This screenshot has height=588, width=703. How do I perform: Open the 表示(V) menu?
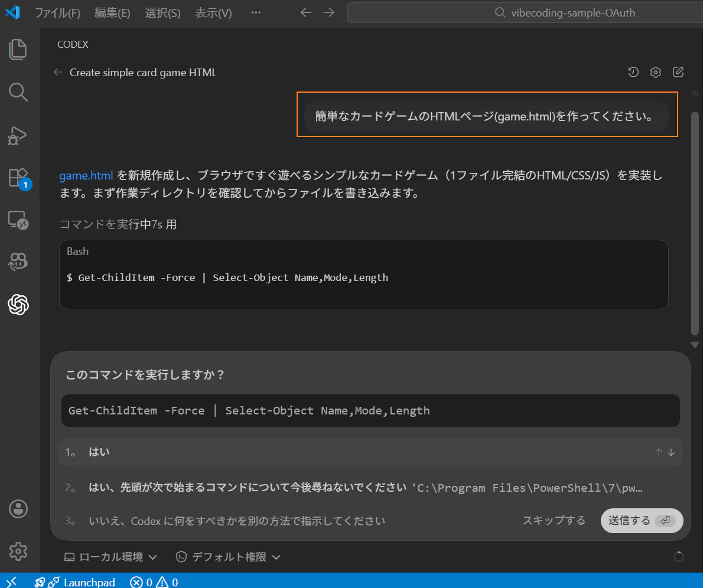pyautogui.click(x=213, y=12)
